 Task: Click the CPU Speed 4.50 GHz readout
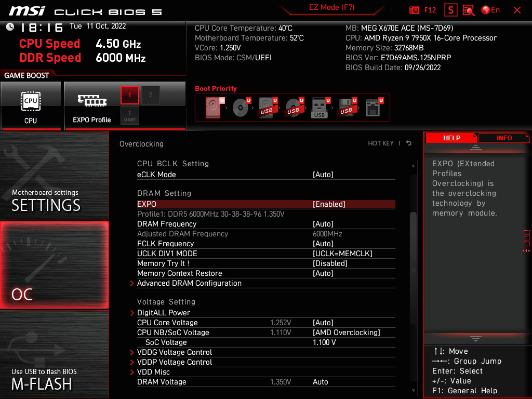[80, 44]
